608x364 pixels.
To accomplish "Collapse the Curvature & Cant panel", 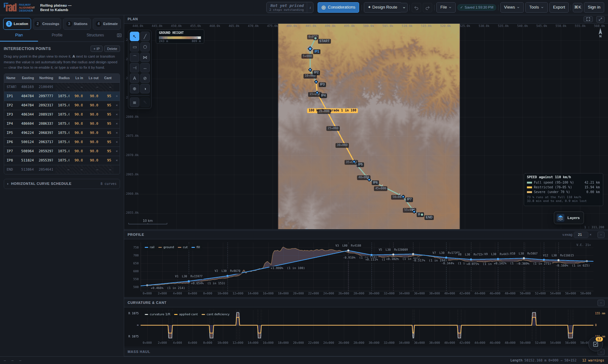I will (601, 303).
